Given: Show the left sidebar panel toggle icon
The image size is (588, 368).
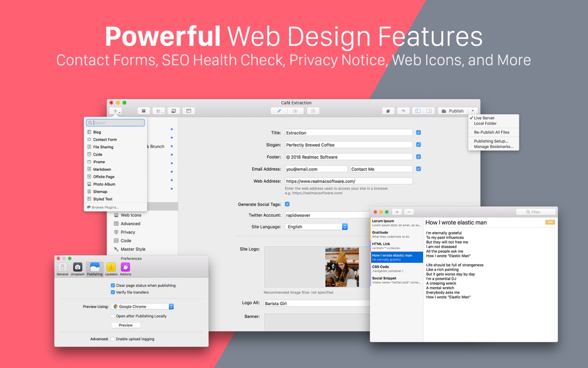Looking at the screenshot, I should pyautogui.click(x=418, y=111).
